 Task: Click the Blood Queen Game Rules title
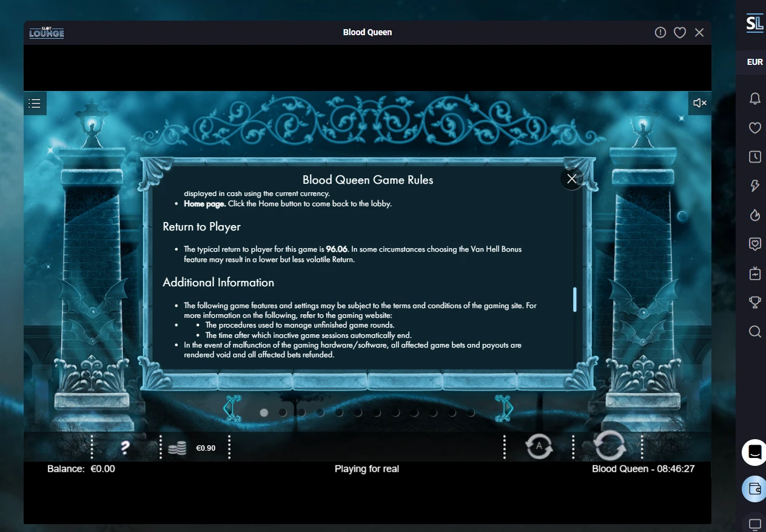tap(368, 180)
